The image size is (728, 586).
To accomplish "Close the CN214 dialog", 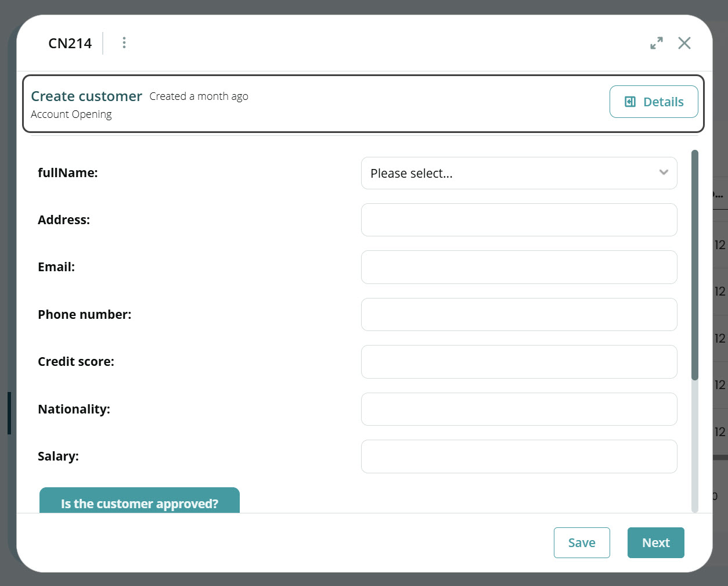I will (x=684, y=43).
